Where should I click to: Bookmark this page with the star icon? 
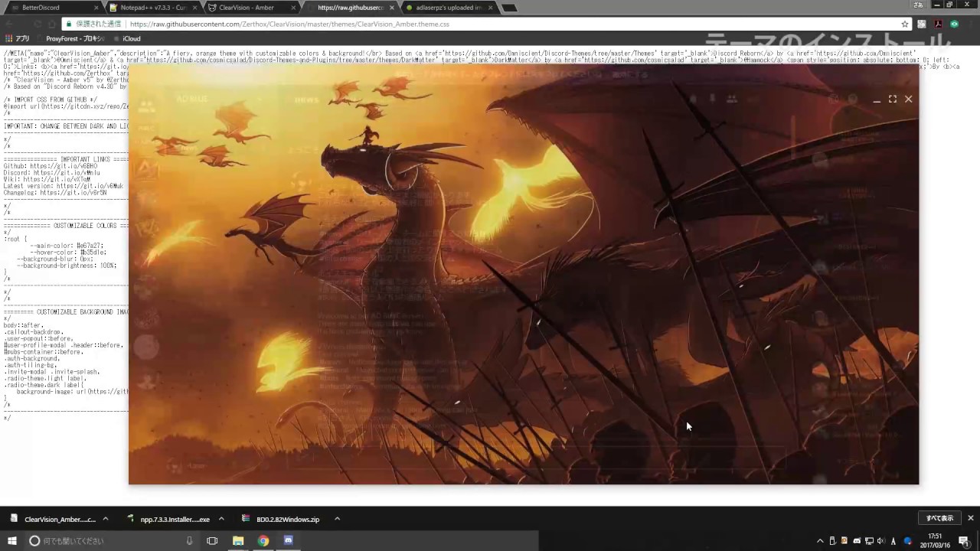[x=905, y=24]
